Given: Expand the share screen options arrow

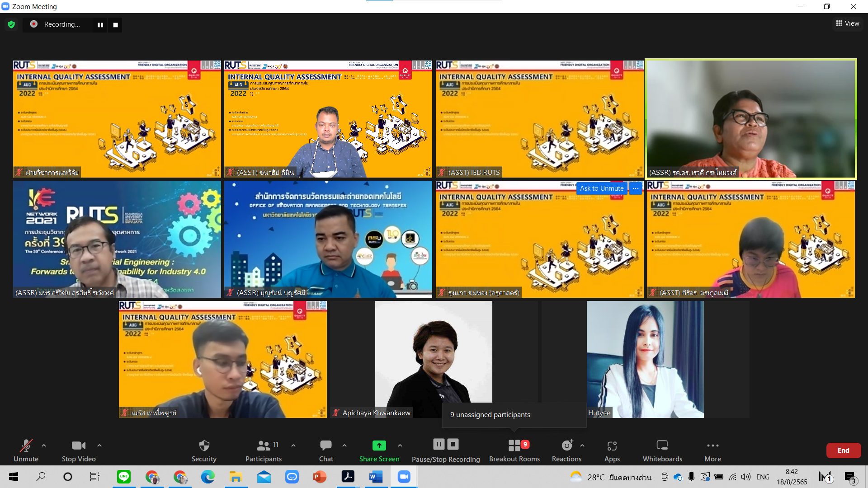Looking at the screenshot, I should 400,446.
